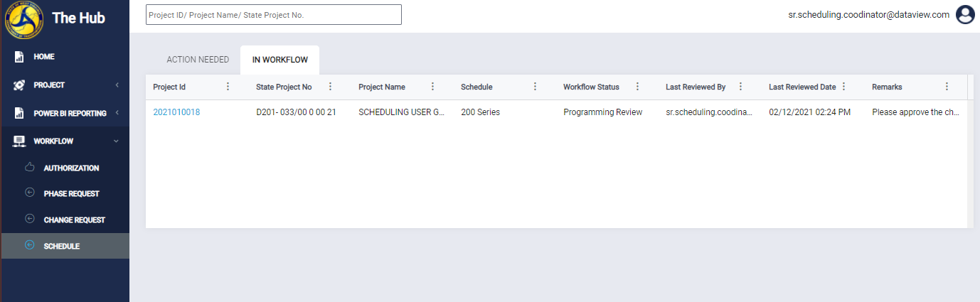Screen dimensions: 980x302
Task: Open Remarks column menu dots
Action: point(947,87)
